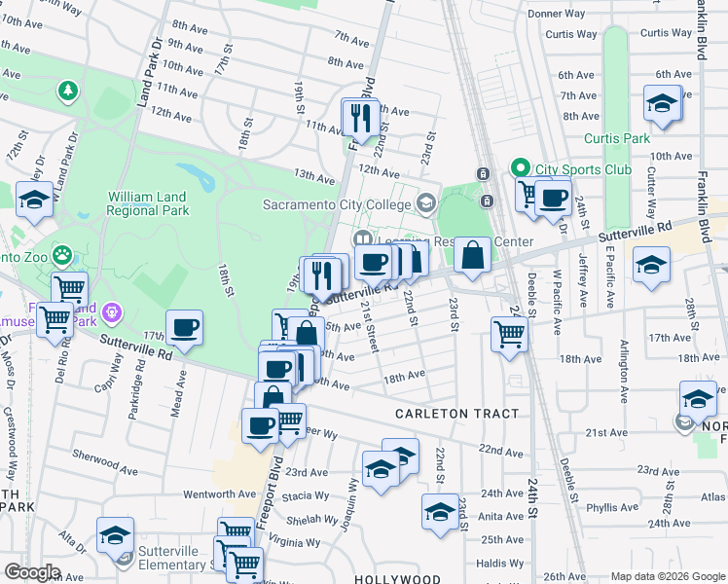Click the school marker south of Sutterville Rd east

(651, 267)
